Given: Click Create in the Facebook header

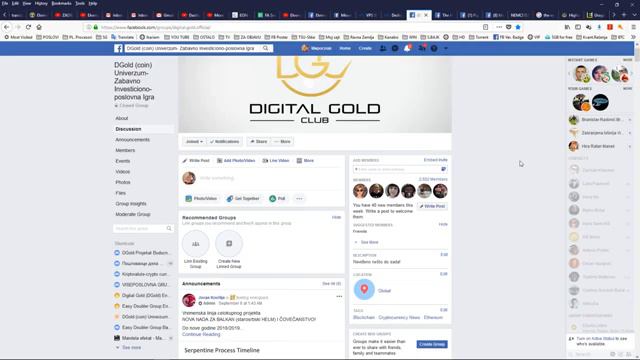Looking at the screenshot, I should (x=365, y=48).
